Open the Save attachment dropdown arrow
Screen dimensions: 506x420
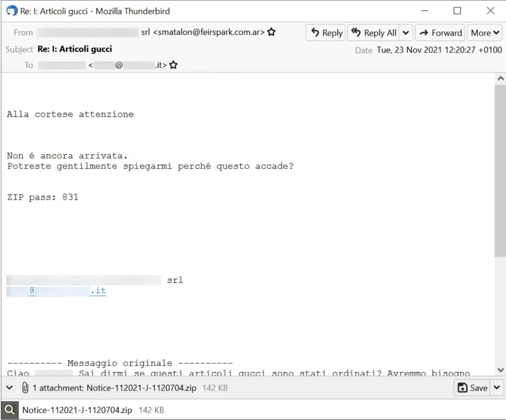click(497, 388)
